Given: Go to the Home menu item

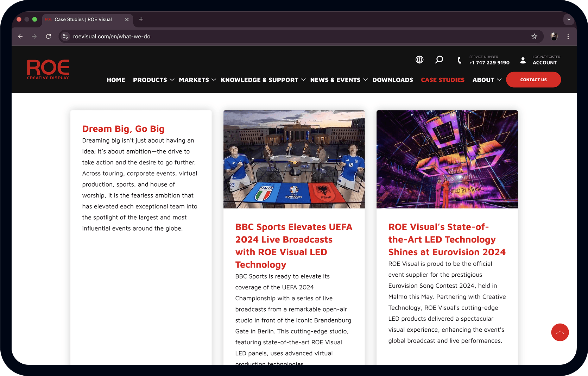Looking at the screenshot, I should pos(116,80).
